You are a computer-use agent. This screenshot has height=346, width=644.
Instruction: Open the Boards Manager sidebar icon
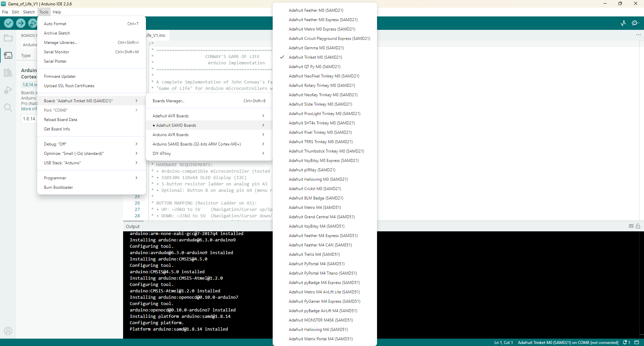point(8,55)
